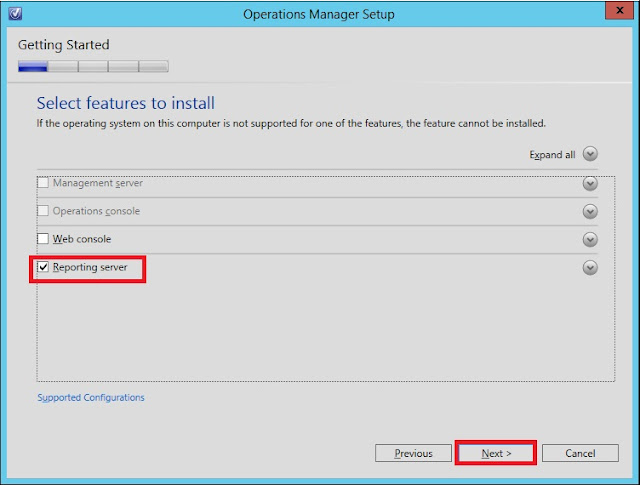Tick the Operations console checkbox
The height and width of the screenshot is (485, 640).
[x=43, y=211]
